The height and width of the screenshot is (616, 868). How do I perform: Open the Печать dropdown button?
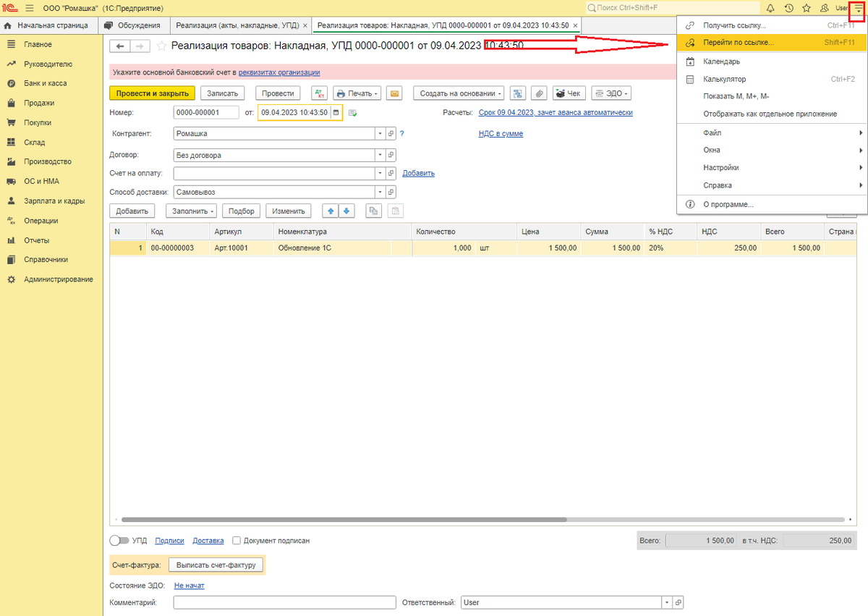pyautogui.click(x=357, y=93)
